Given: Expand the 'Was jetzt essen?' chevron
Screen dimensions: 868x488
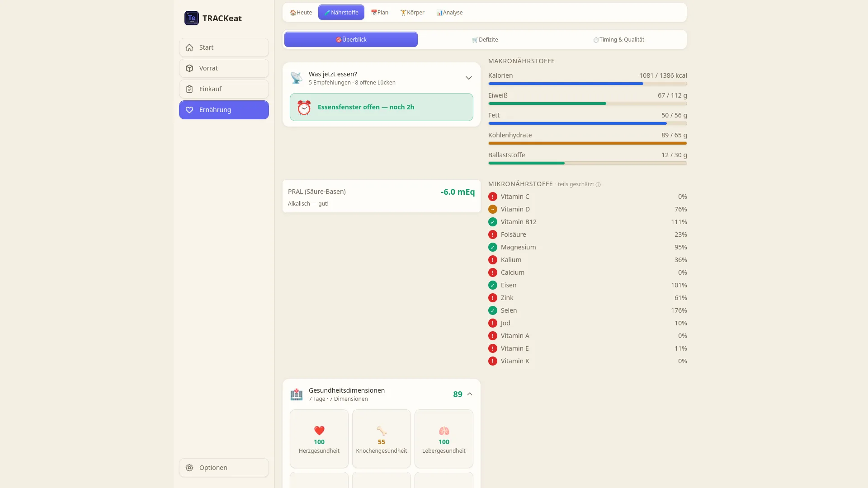Looking at the screenshot, I should [x=469, y=78].
